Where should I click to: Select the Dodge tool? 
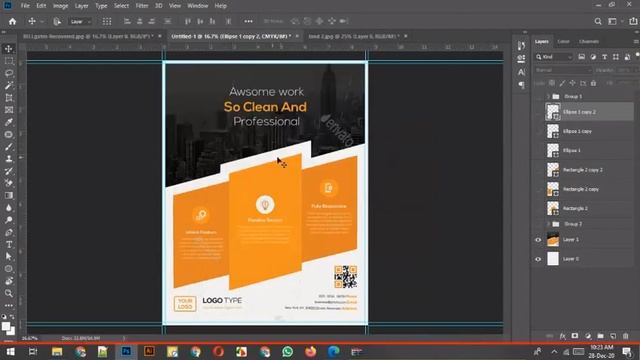click(x=9, y=220)
